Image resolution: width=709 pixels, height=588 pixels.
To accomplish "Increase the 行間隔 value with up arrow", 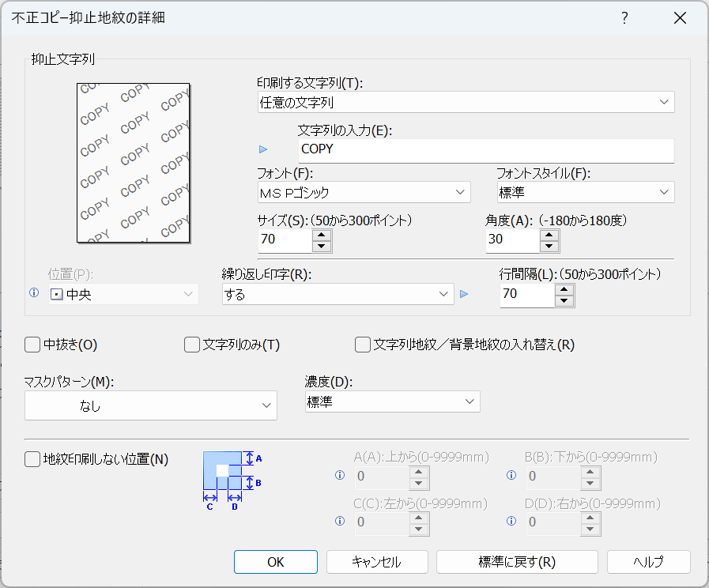I will [564, 289].
